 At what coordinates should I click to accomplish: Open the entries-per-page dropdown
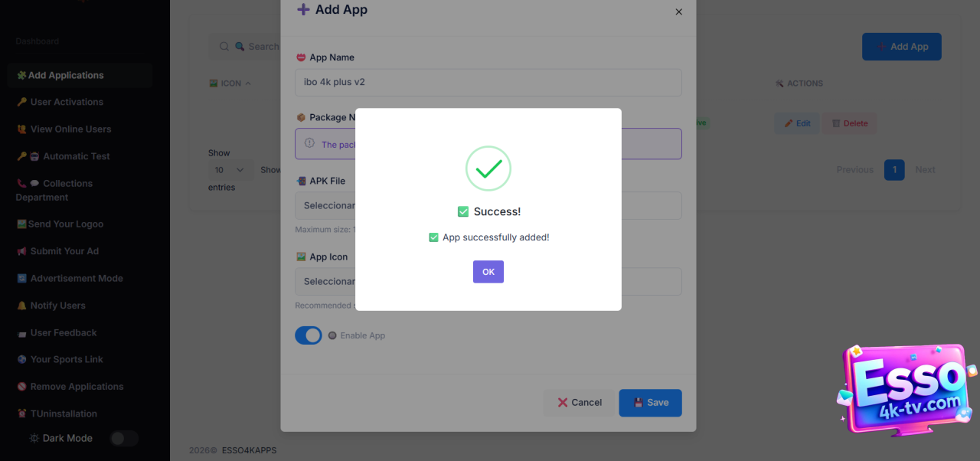[x=230, y=170]
